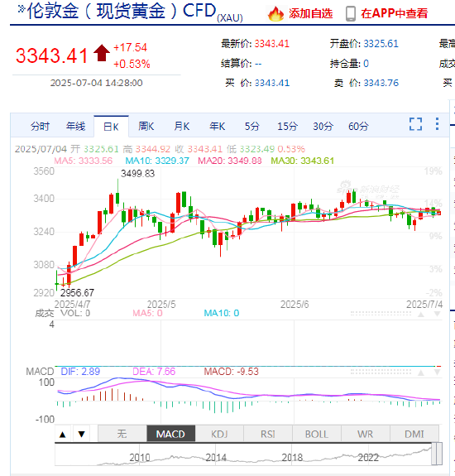Click the MA10: 3329.37 label
This screenshot has width=455, height=476.
(157, 161)
